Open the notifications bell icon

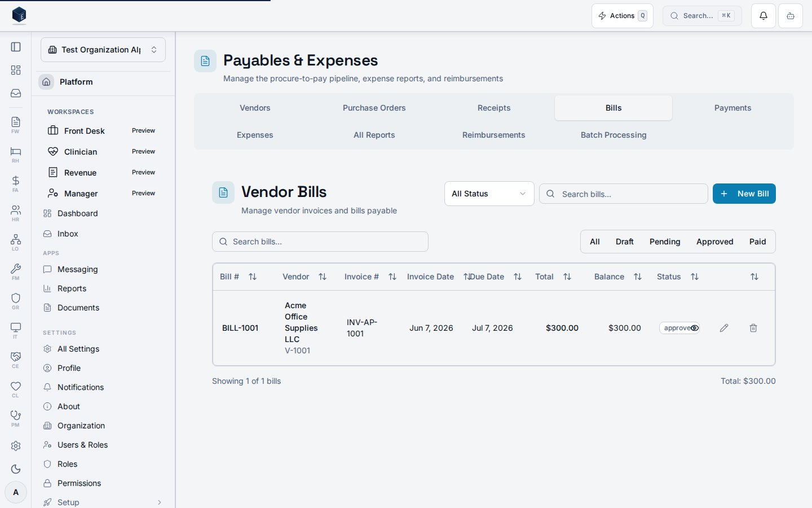[764, 16]
